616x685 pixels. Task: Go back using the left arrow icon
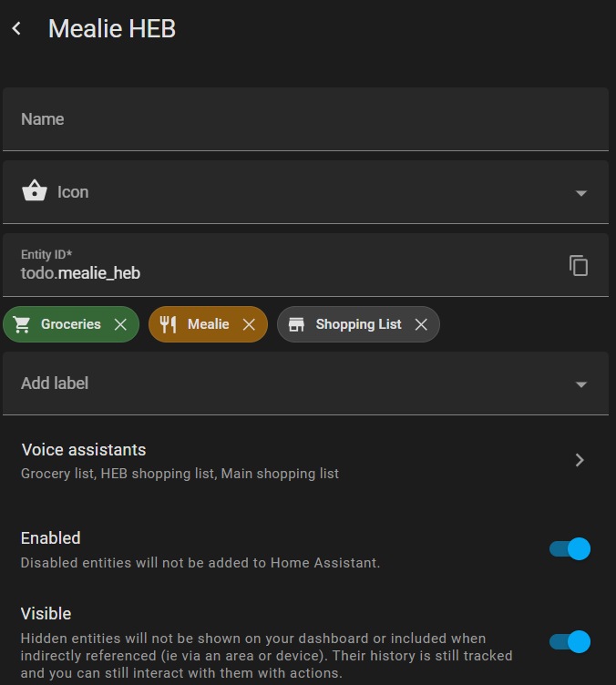(16, 29)
